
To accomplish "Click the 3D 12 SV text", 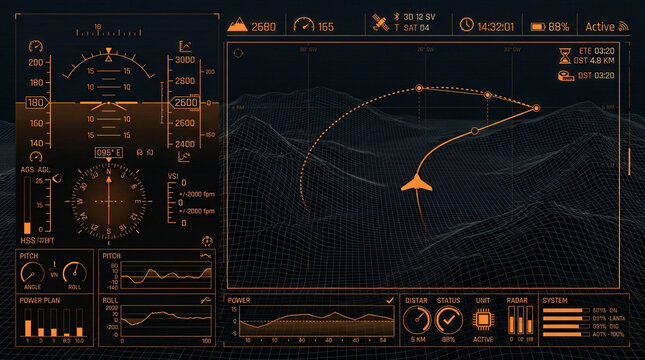I will point(419,17).
